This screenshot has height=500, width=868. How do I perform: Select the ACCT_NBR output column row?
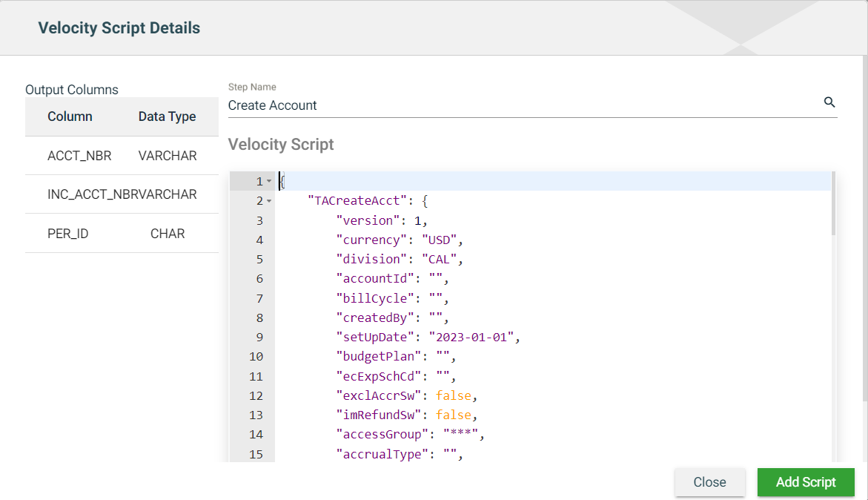[122, 156]
